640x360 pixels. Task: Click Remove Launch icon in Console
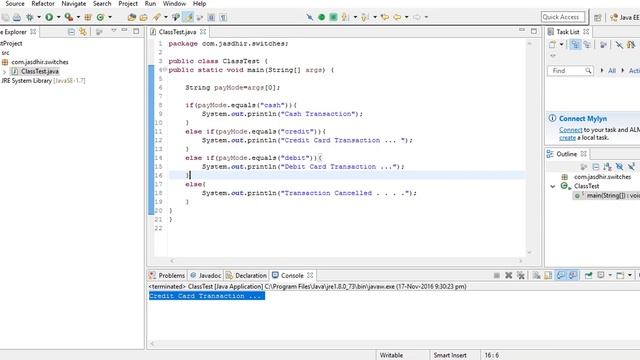click(509, 276)
